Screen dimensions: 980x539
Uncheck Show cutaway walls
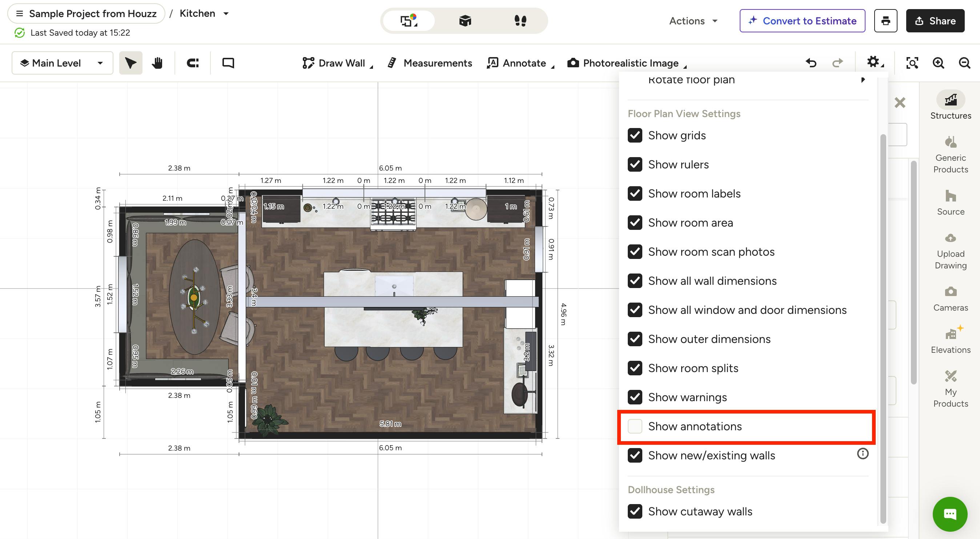tap(635, 511)
